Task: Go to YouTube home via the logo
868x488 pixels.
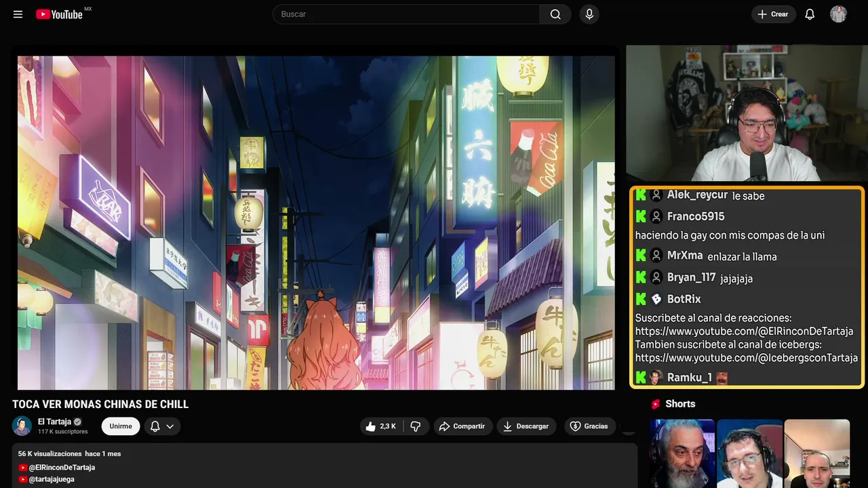Action: click(x=59, y=14)
